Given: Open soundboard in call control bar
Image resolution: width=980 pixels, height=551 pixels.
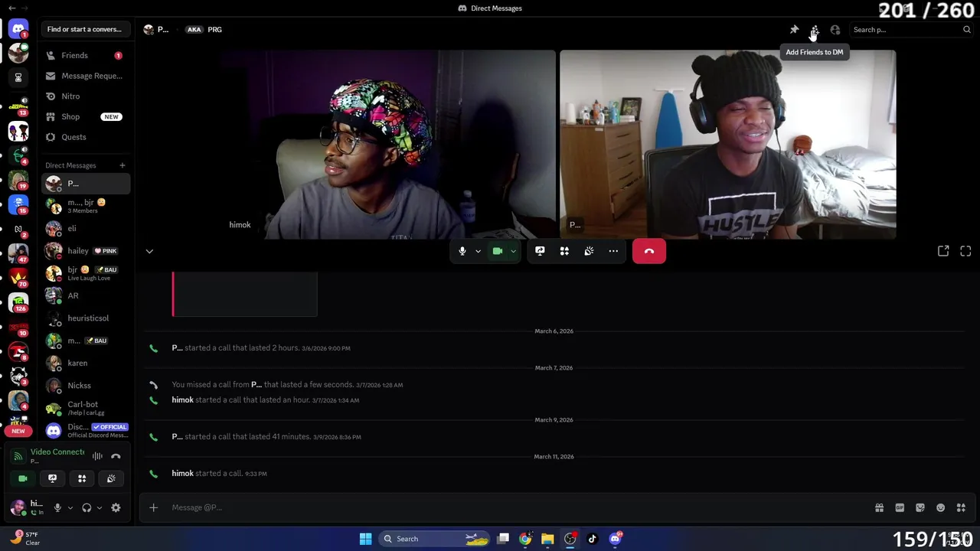Looking at the screenshot, I should point(589,251).
